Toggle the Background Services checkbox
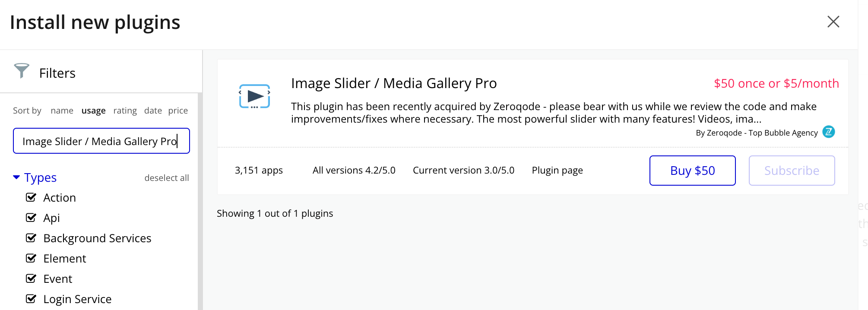The height and width of the screenshot is (310, 868). [x=31, y=238]
